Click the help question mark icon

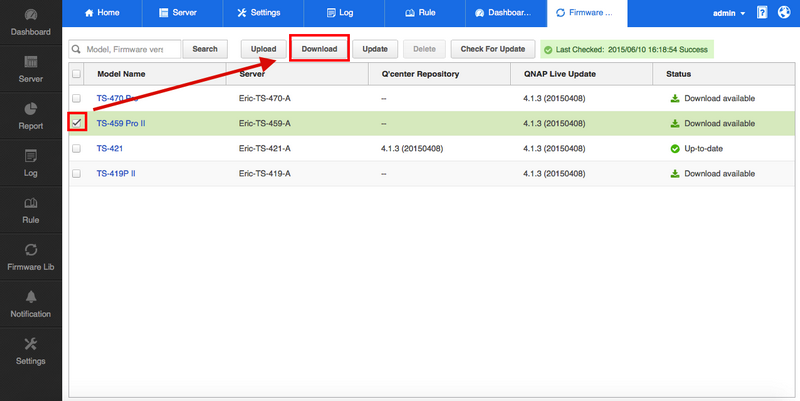pos(762,13)
